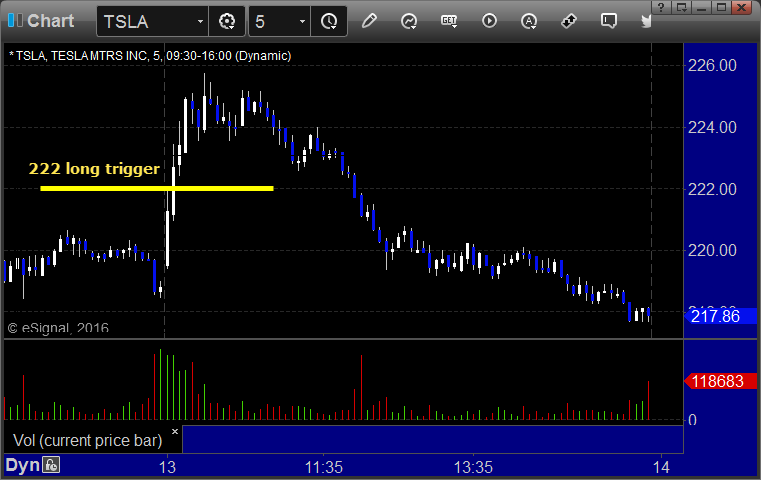
Task: Click the chart title TSLA, TESLA MTRS INC
Action: (150, 56)
